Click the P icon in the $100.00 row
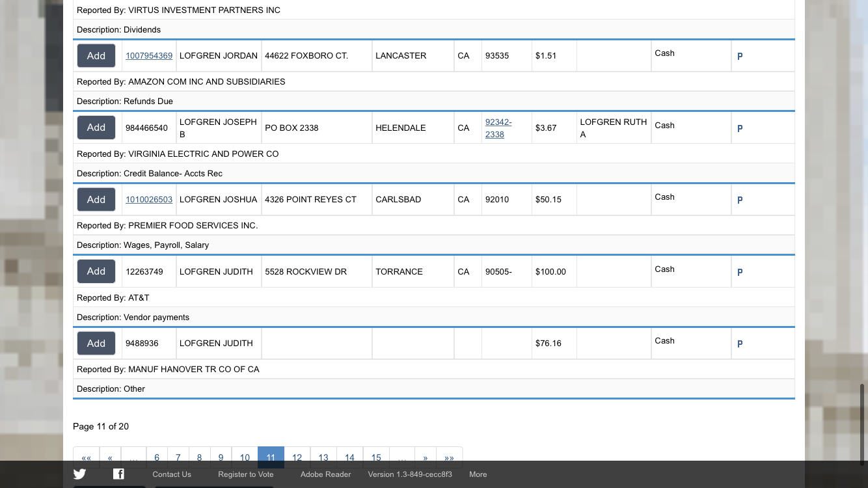868x488 pixels. (x=740, y=273)
